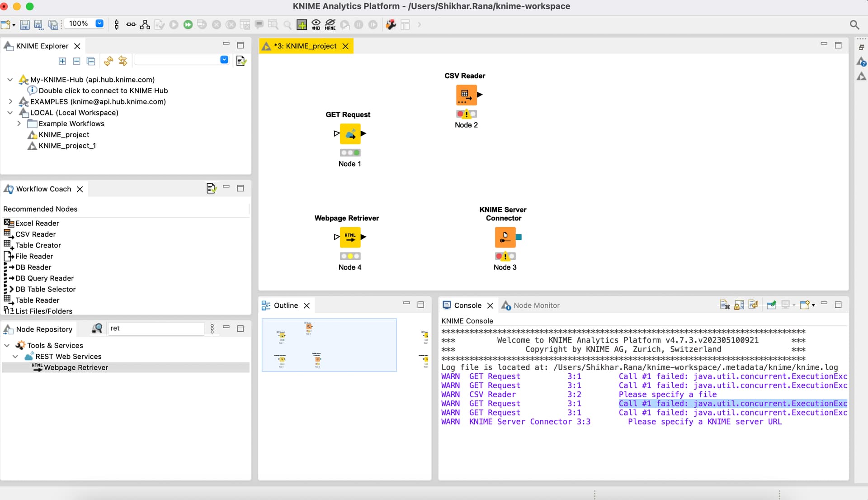Open Workflow Coach configuration icon
The width and height of the screenshot is (868, 500).
tap(211, 188)
